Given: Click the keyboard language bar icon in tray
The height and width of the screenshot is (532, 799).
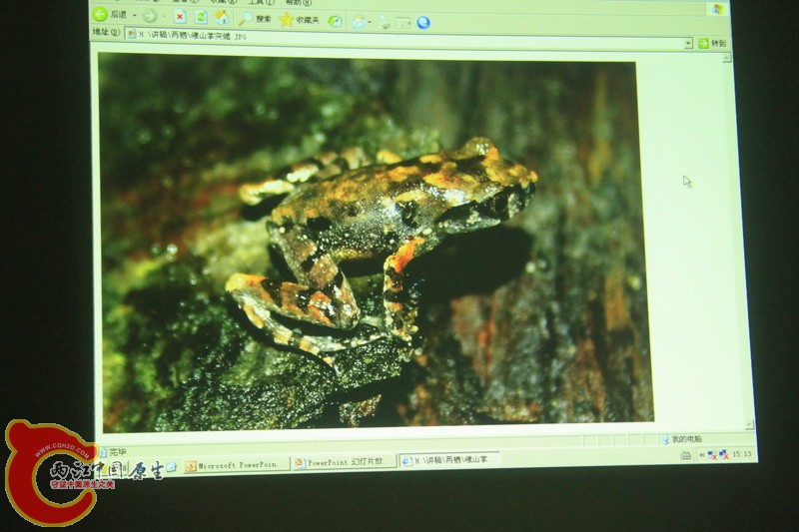Looking at the screenshot, I should (686, 455).
